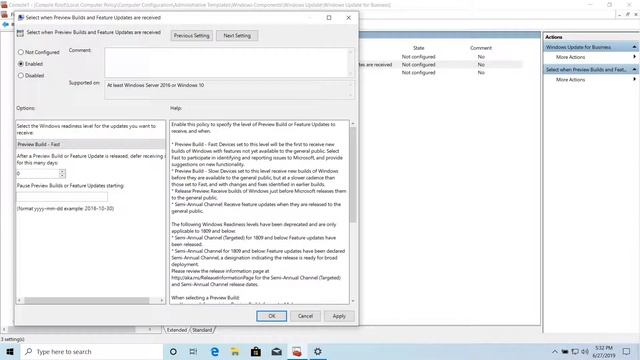Switch to the Extended tab

pos(177,330)
